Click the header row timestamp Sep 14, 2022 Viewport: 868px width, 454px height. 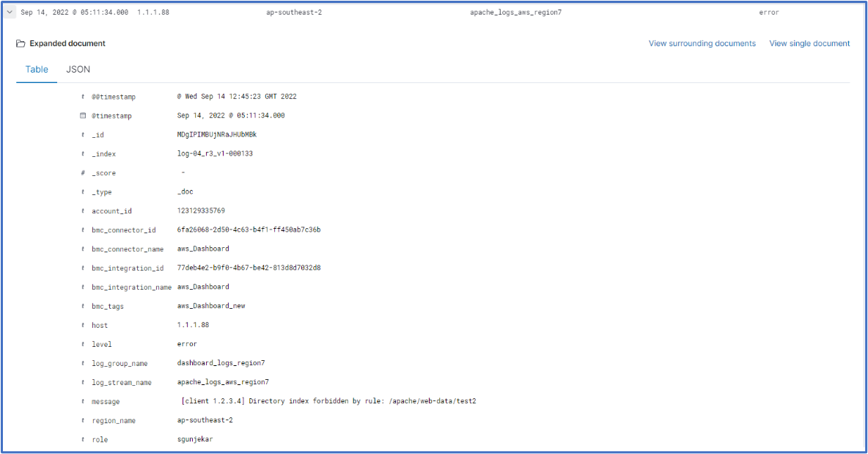(75, 12)
